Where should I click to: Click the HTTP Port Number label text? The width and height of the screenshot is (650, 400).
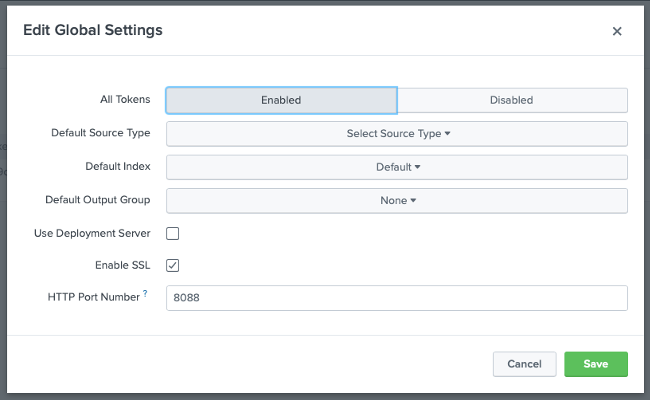pos(93,297)
